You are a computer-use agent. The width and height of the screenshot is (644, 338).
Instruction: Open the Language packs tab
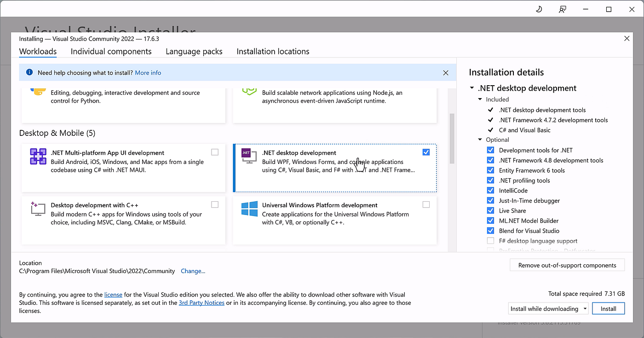[x=194, y=52]
